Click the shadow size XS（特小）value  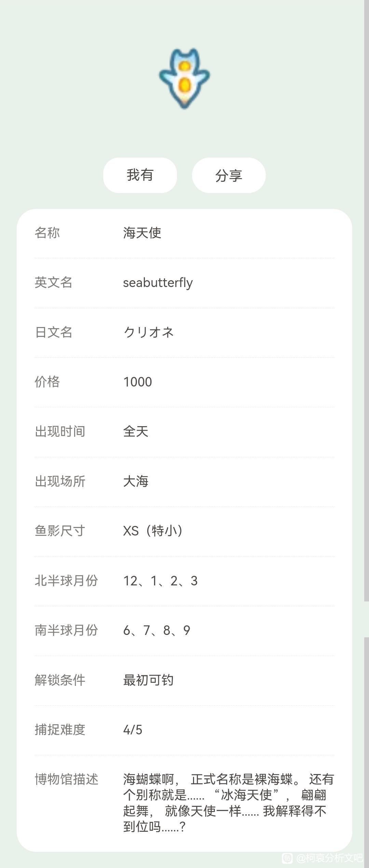(153, 531)
